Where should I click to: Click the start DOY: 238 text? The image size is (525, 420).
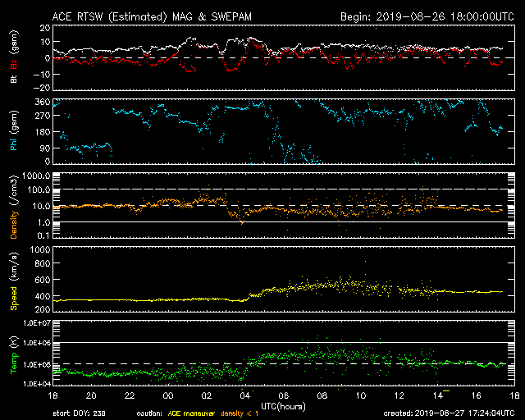[x=79, y=413]
